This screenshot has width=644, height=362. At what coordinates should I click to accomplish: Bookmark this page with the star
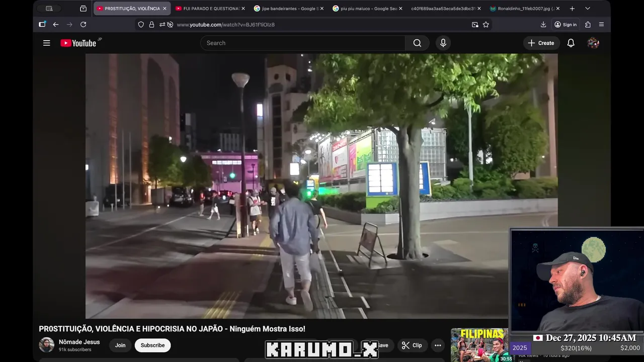coord(486,25)
